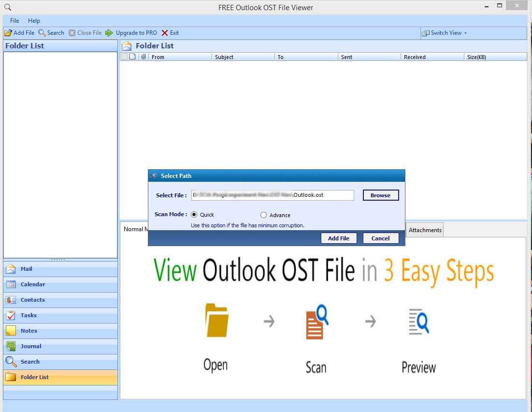Screen dimensions: 532x412
Task: Sort by the Received column
Action: click(432, 57)
